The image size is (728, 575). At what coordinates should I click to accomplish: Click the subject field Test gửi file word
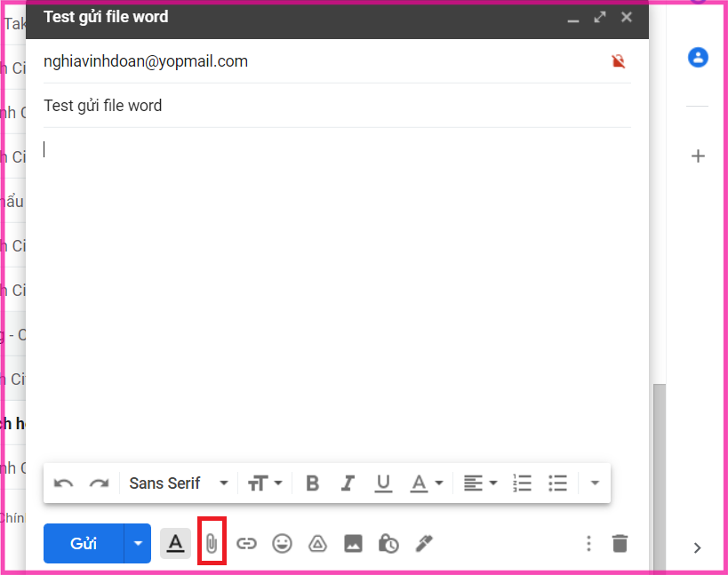tap(337, 106)
